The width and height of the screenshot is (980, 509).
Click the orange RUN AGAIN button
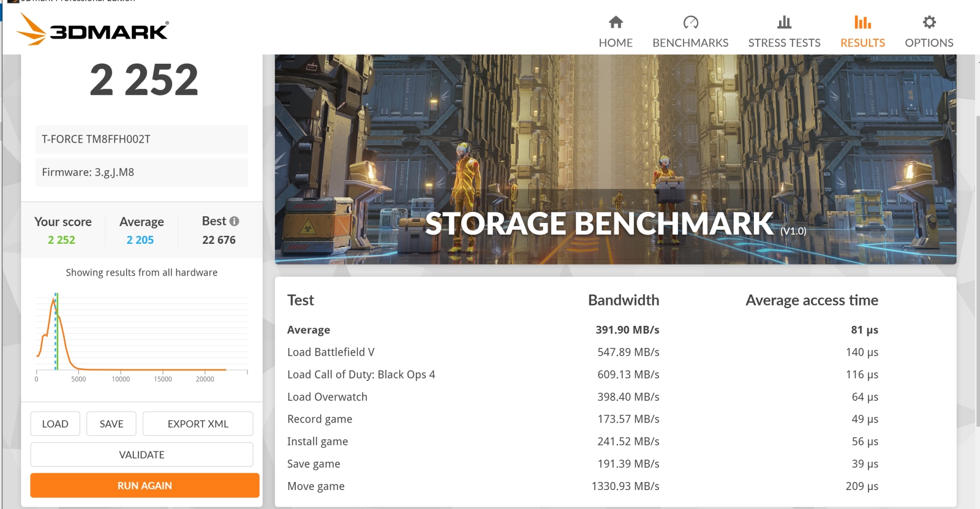pos(145,485)
